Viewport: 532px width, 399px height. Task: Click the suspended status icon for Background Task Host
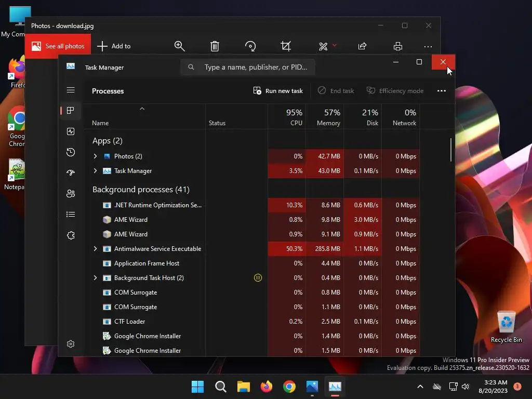258,278
